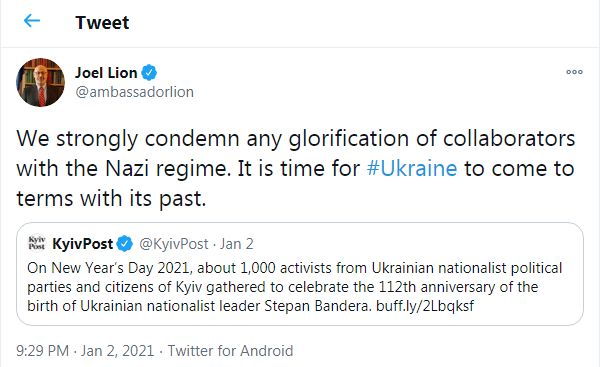Open the Joel Lion display name
The image size is (600, 367).
point(106,73)
